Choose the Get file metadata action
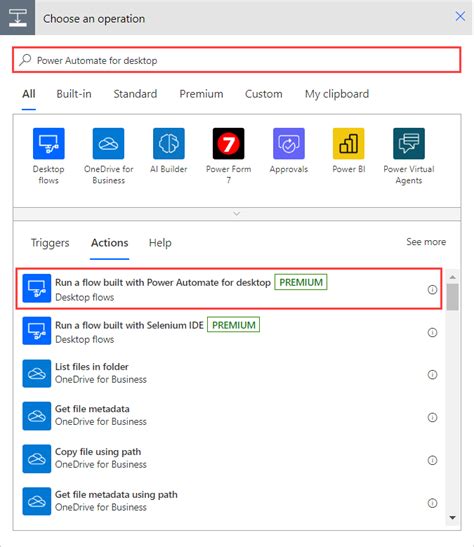The width and height of the screenshot is (474, 547). 229,416
